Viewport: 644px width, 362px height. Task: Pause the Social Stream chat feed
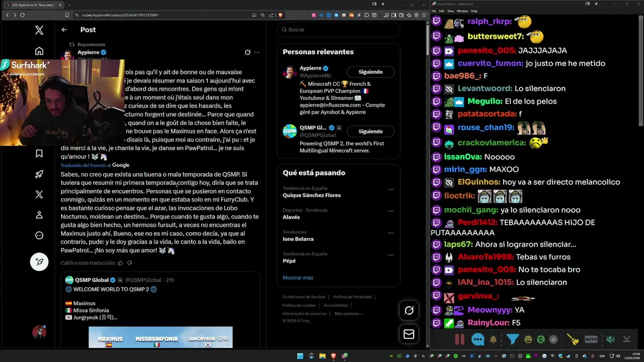(459, 339)
